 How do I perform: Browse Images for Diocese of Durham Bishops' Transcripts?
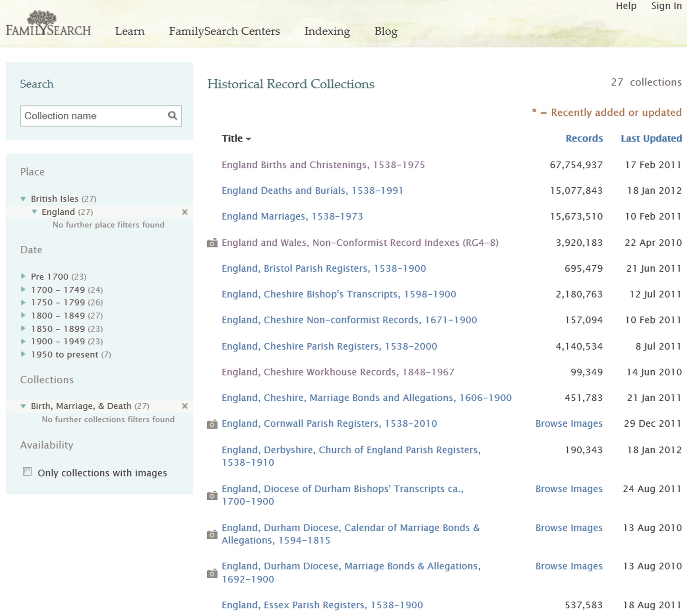(569, 489)
